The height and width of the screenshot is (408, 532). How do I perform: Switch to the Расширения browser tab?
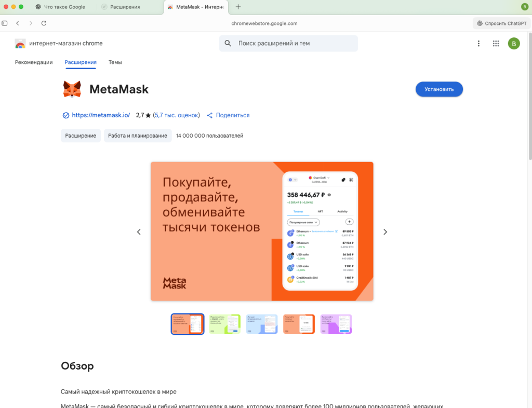(125, 7)
